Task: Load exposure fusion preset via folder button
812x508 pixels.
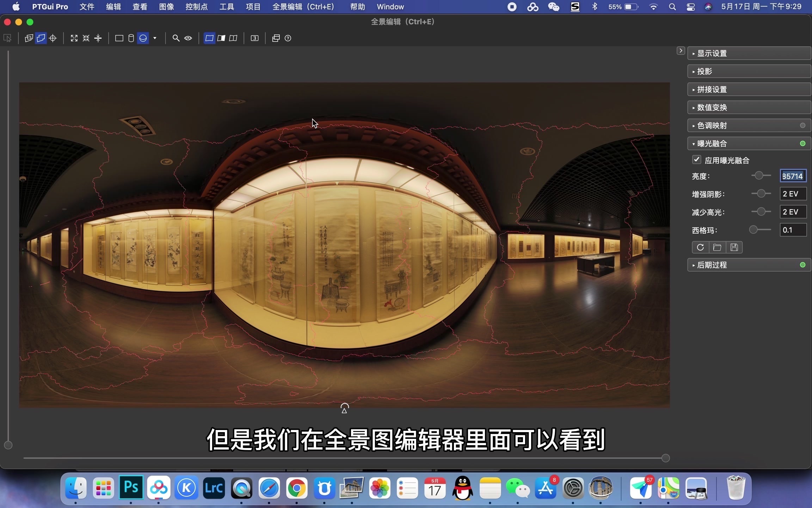Action: click(x=717, y=247)
